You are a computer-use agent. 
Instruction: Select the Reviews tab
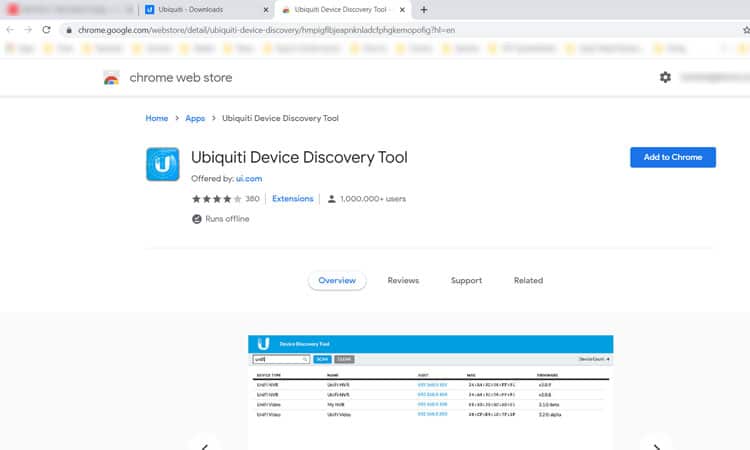click(403, 281)
